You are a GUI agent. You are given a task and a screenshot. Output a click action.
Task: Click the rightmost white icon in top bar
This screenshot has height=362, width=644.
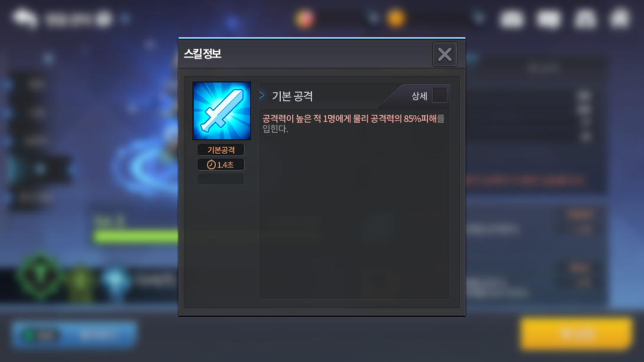[620, 18]
